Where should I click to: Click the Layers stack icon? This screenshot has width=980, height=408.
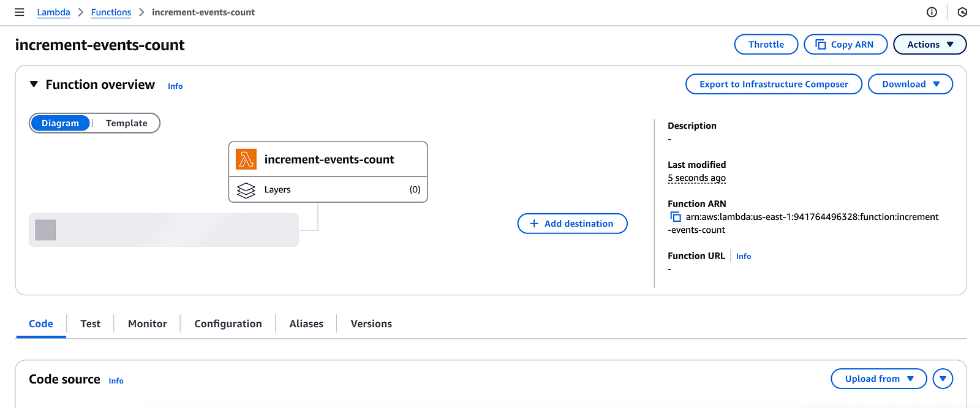click(246, 191)
